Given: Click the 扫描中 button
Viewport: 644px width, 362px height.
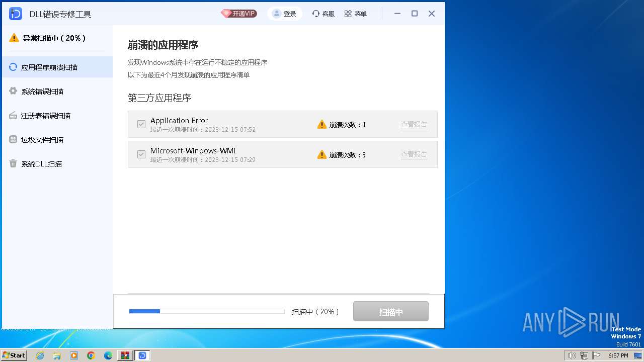Looking at the screenshot, I should tap(391, 311).
